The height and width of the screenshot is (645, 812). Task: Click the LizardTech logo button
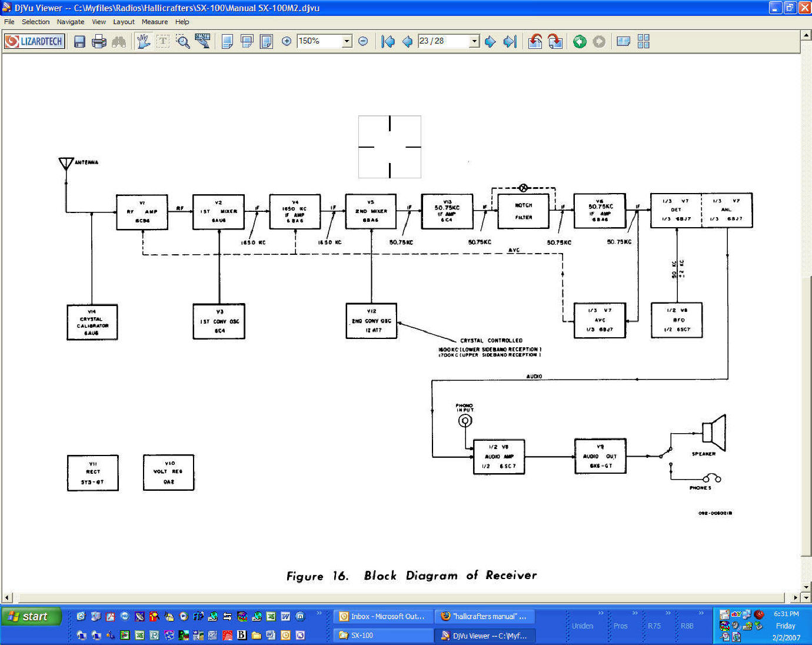tap(34, 41)
